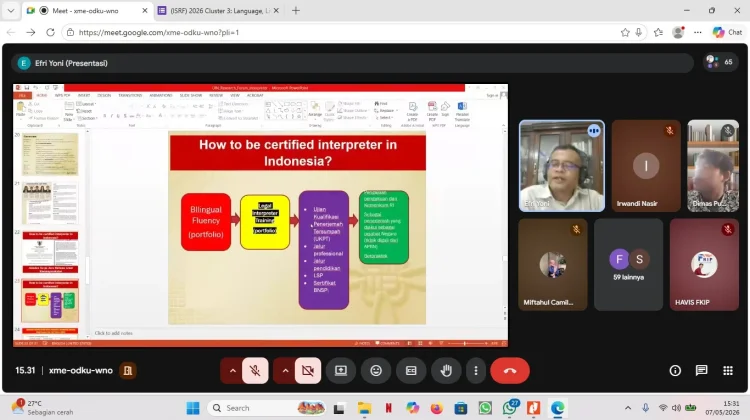Go forward in the browser
The image size is (750, 420).
(31, 33)
